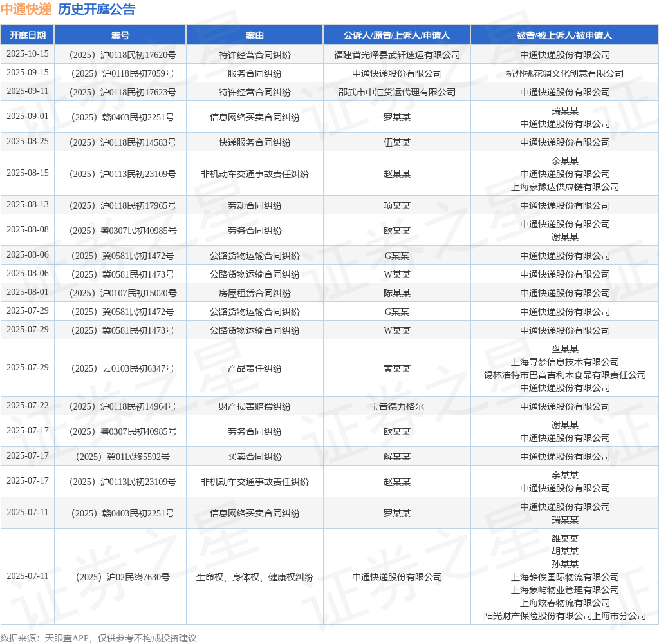659x644 pixels.
Task: Click defendant 上海寻梦信息技术有限公司
Action: point(565,362)
